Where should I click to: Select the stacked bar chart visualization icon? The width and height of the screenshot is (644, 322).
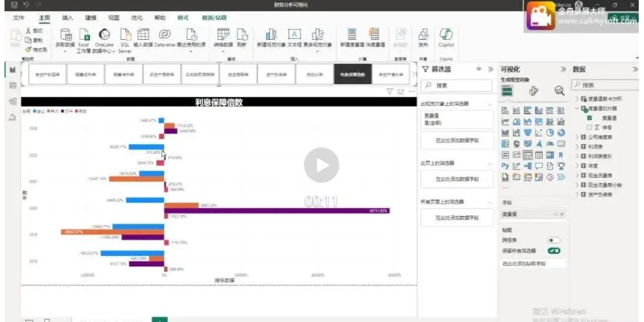coord(505,110)
